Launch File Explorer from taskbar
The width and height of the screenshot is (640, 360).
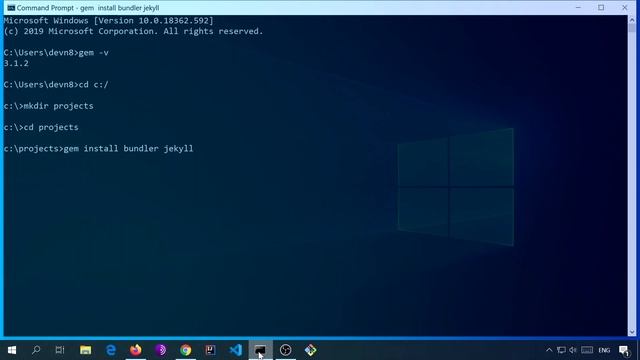pyautogui.click(x=85, y=350)
